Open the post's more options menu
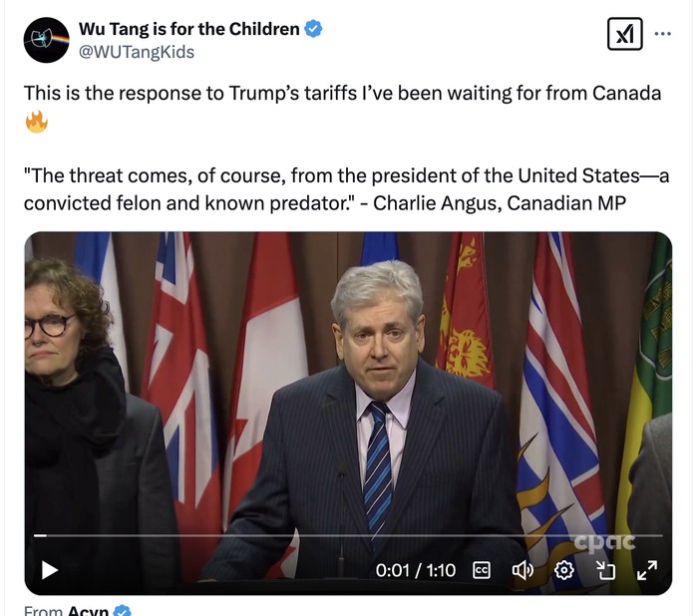 [x=663, y=33]
